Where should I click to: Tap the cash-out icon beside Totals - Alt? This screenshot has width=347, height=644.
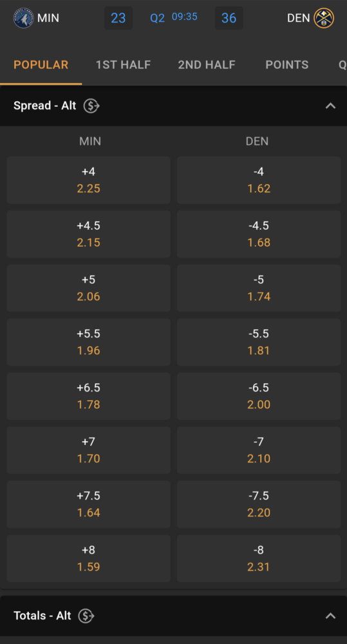pos(87,616)
